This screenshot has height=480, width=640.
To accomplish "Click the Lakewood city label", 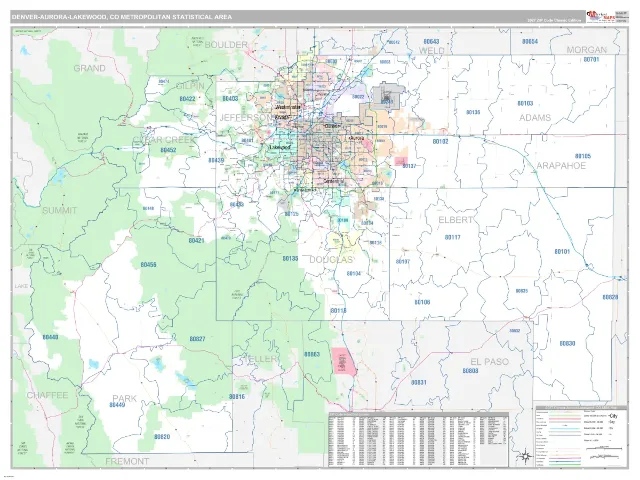I will 280,147.
